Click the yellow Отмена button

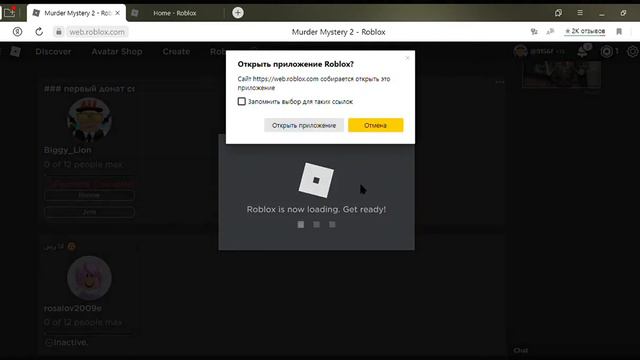376,125
